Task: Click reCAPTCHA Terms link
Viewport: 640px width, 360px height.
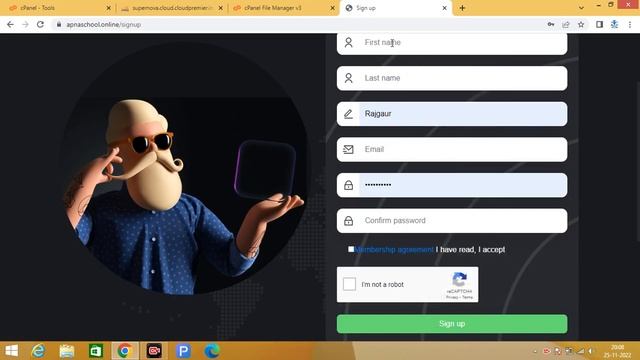Action: pyautogui.click(x=468, y=298)
